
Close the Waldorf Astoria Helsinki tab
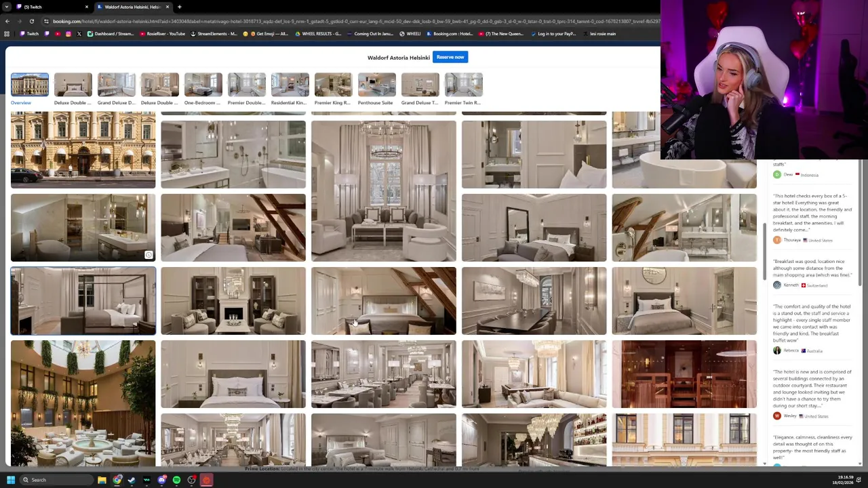169,7
